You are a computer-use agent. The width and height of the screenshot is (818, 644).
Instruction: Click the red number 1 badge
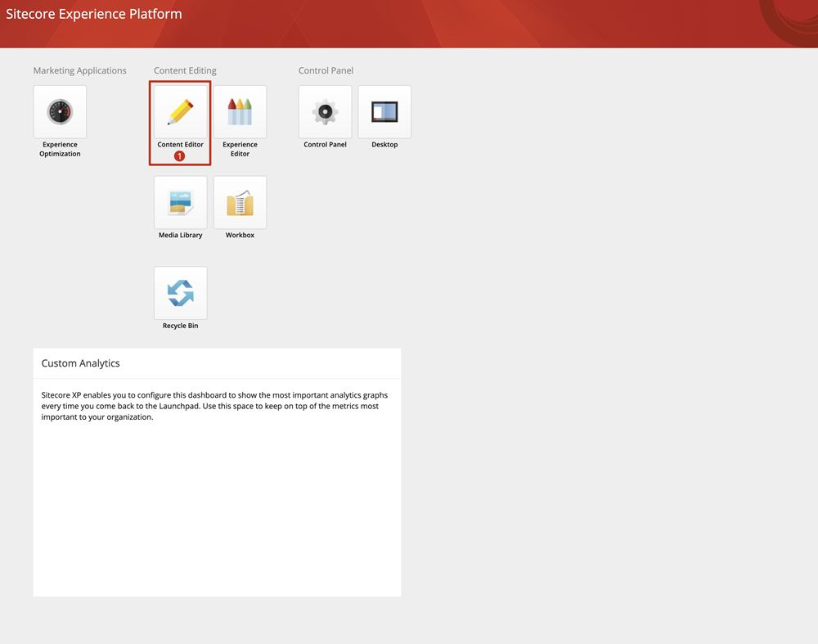(180, 156)
